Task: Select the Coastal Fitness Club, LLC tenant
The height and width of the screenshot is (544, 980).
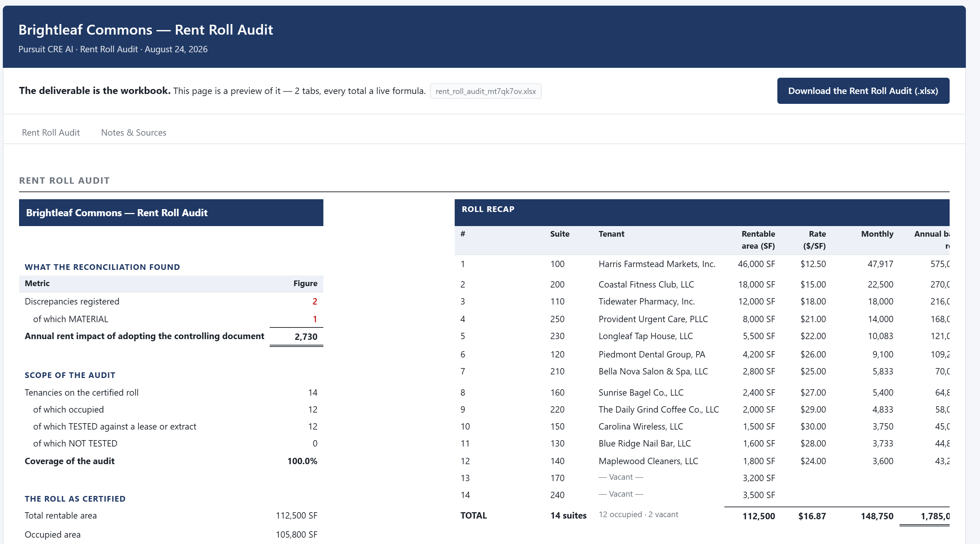Action: (x=646, y=284)
